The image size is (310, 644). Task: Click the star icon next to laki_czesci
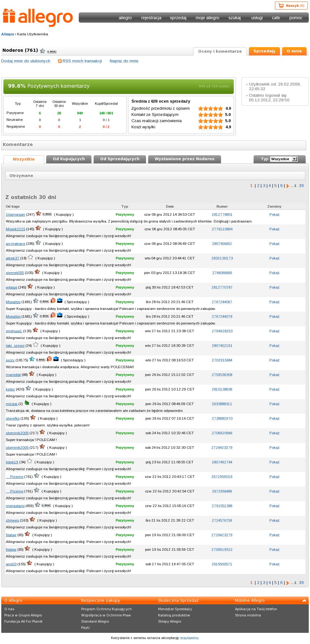pos(36,345)
